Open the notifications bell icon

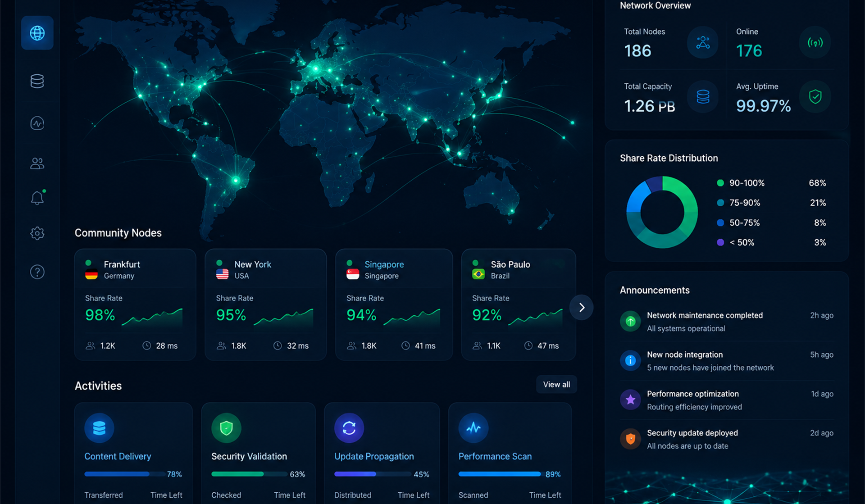pos(37,198)
